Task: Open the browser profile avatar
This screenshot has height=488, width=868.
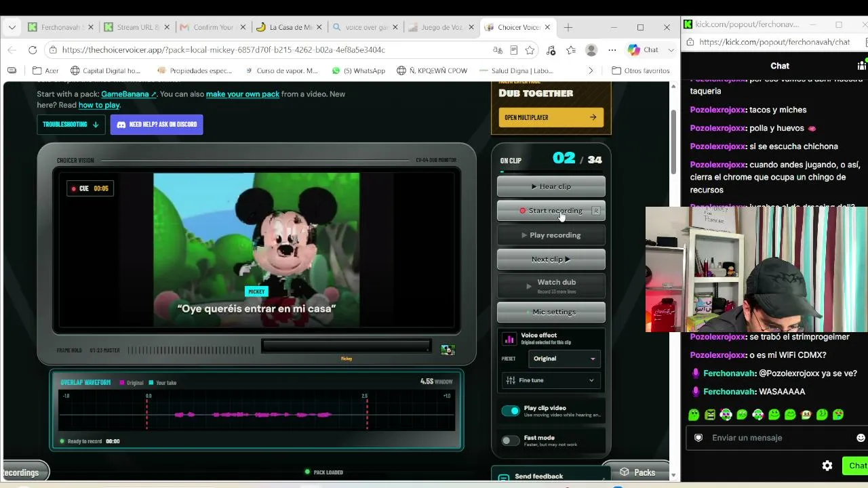Action: point(591,49)
